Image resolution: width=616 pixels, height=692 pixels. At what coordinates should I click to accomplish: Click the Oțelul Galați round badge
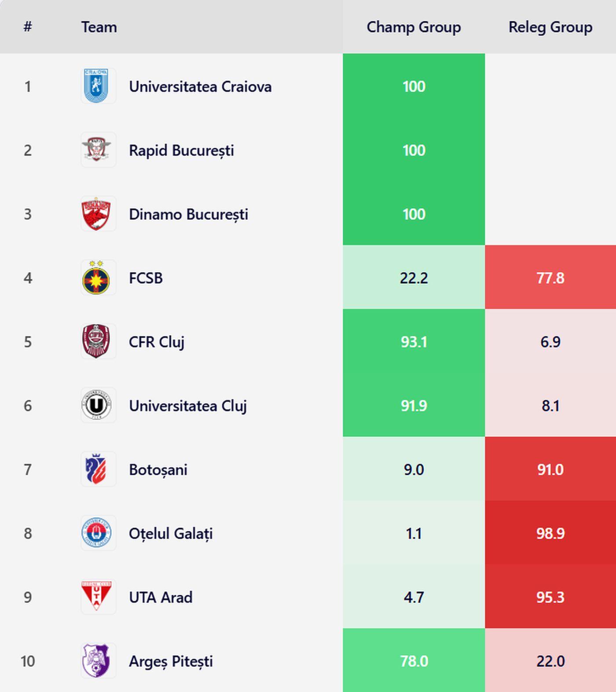tap(96, 533)
